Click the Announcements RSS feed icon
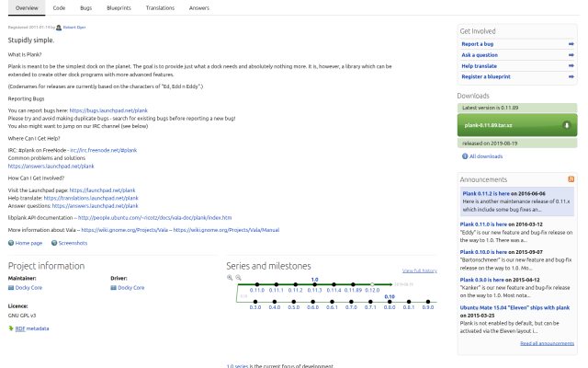The width and height of the screenshot is (588, 368). point(571,179)
